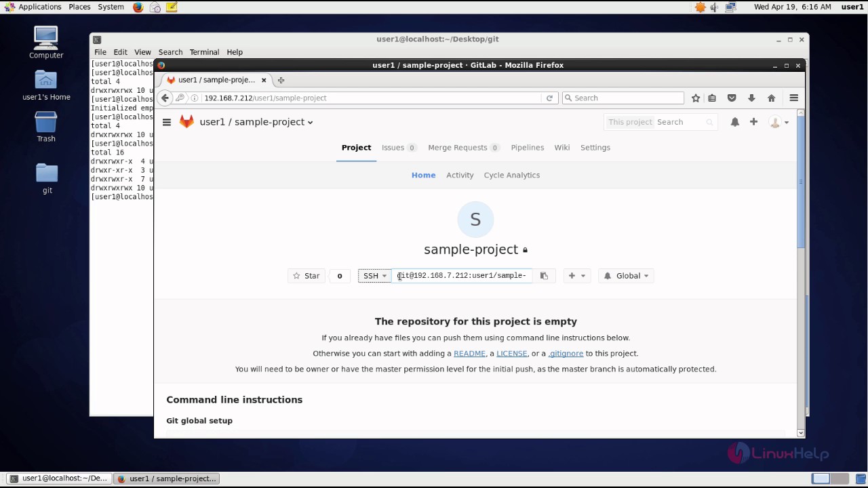Screen dimensions: 868x488
Task: Click the Firefox taskbar button
Action: 167,479
